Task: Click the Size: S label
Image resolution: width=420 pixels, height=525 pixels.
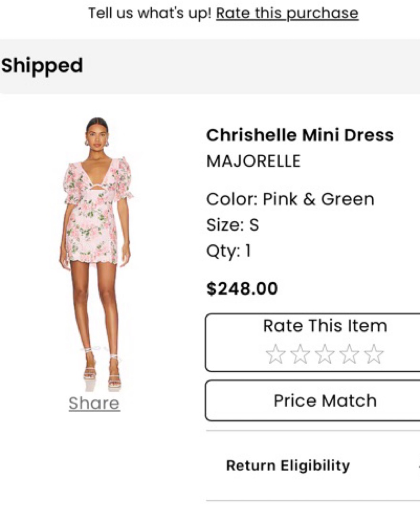Action: (232, 225)
